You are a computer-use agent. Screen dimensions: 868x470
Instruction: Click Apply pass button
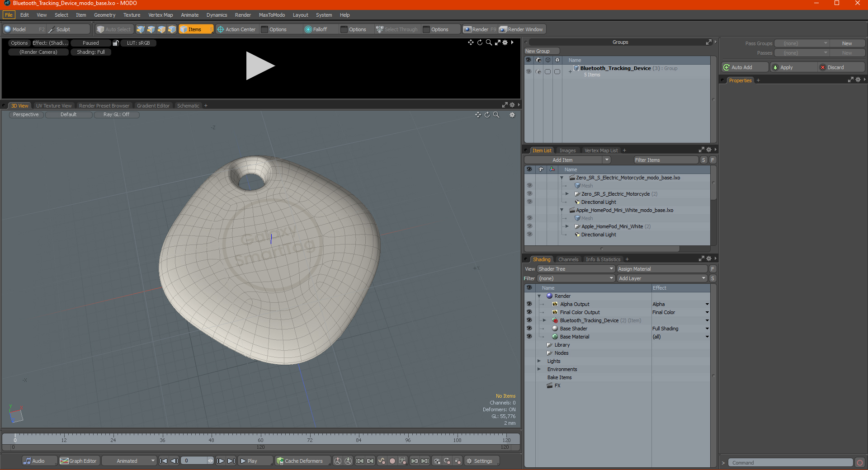(x=793, y=67)
